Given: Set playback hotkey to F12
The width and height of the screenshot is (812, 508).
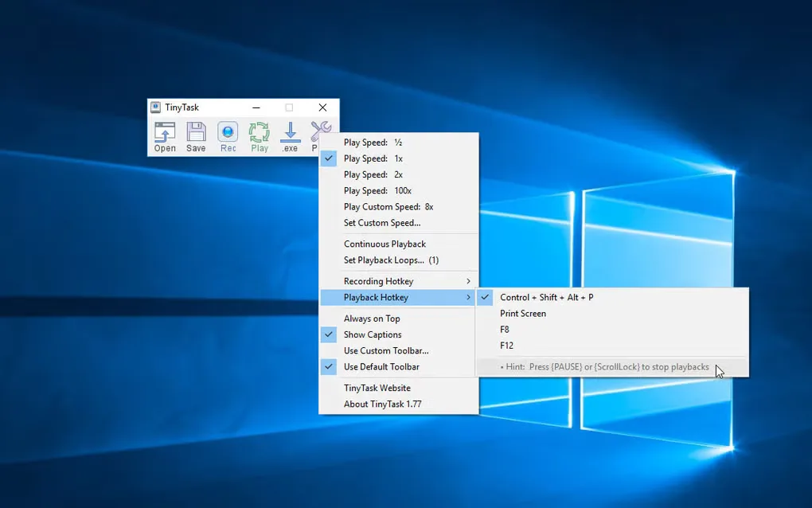Looking at the screenshot, I should [x=612, y=346].
